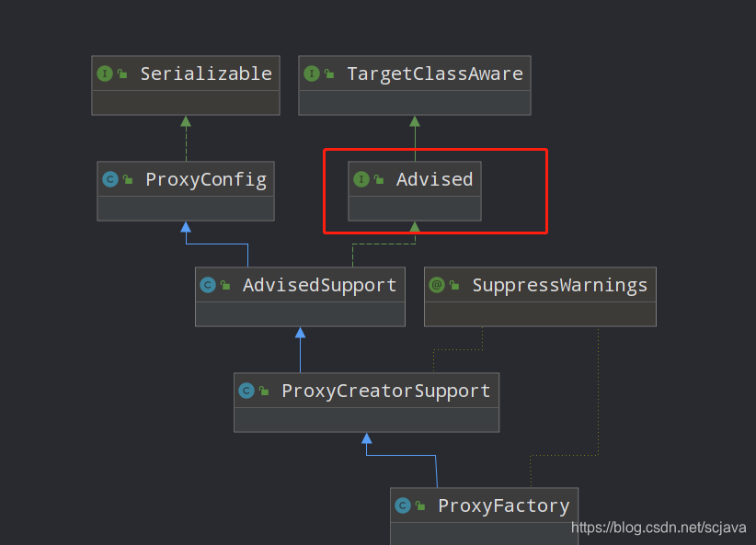
Task: Click the public-visibility lock icon on Advised
Action: tap(379, 179)
